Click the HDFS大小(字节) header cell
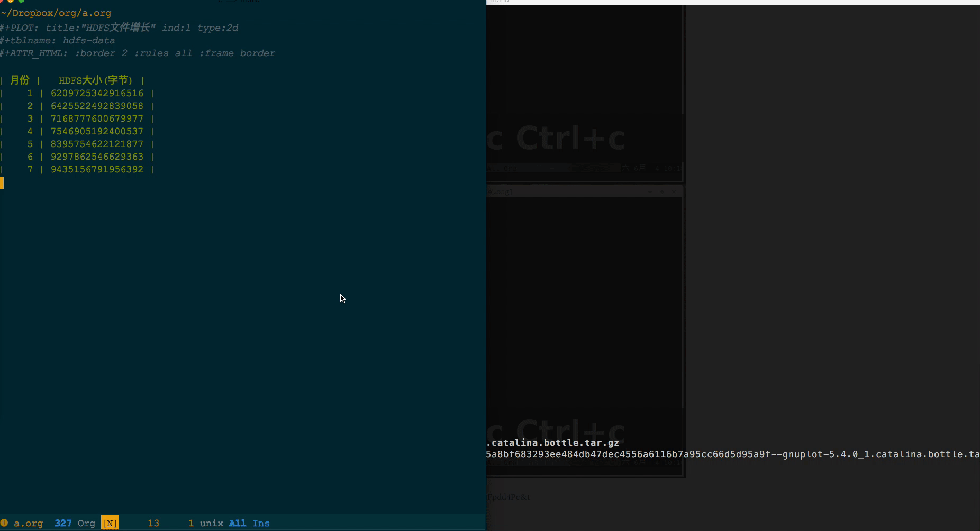This screenshot has height=531, width=980. pyautogui.click(x=95, y=80)
